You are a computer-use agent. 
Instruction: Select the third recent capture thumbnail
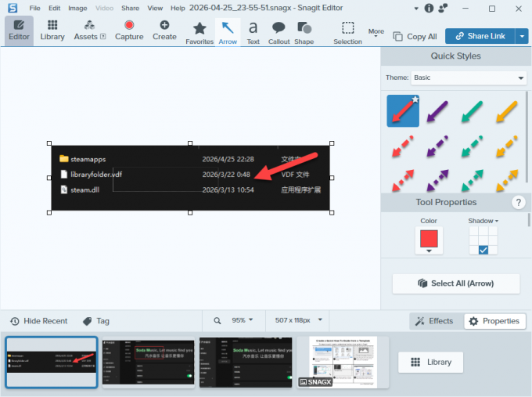246,362
